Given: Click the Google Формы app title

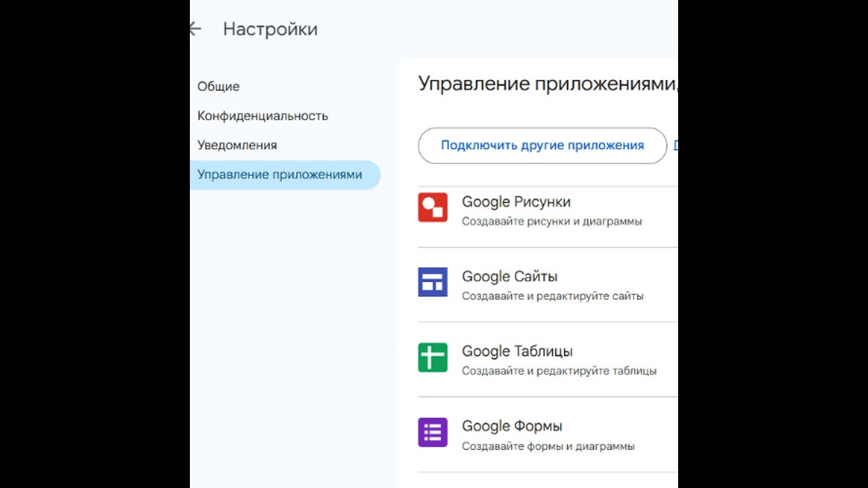Looking at the screenshot, I should coord(512,426).
